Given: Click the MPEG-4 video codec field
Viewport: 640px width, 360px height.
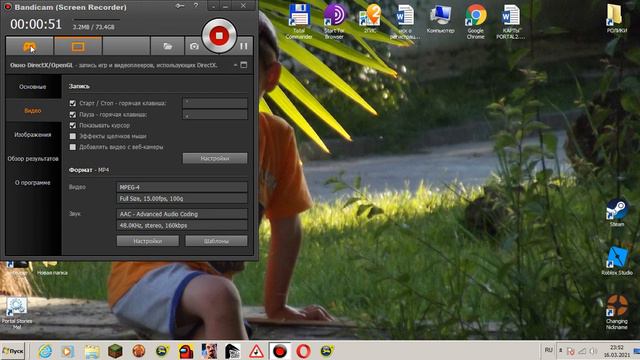Looking at the screenshot, I should coord(182,187).
